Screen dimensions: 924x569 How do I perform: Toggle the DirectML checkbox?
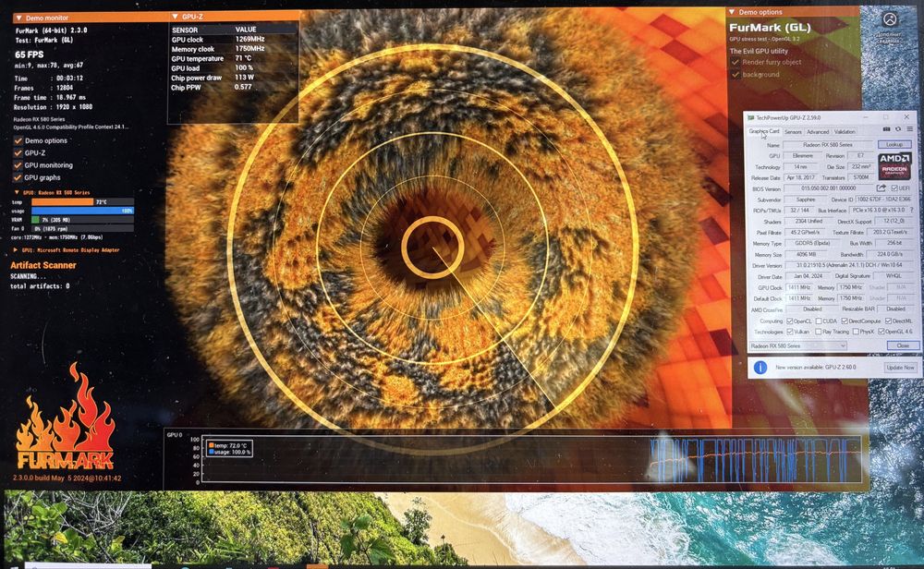(x=887, y=321)
